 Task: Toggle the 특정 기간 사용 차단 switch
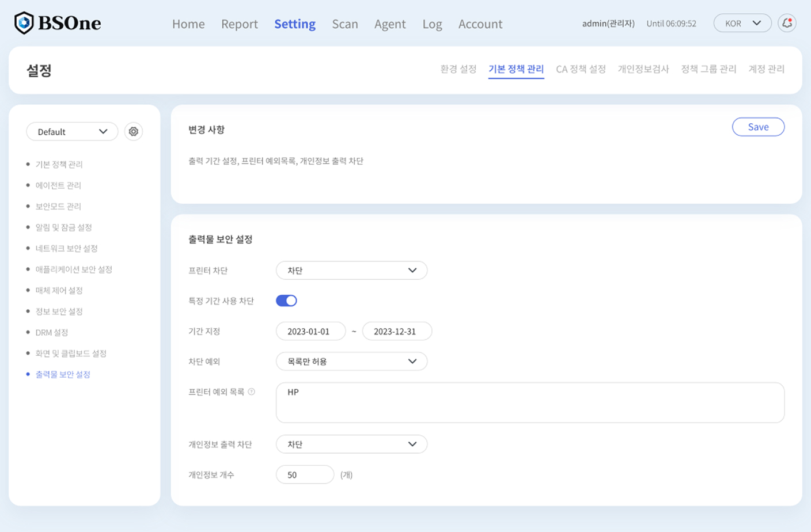[286, 301]
